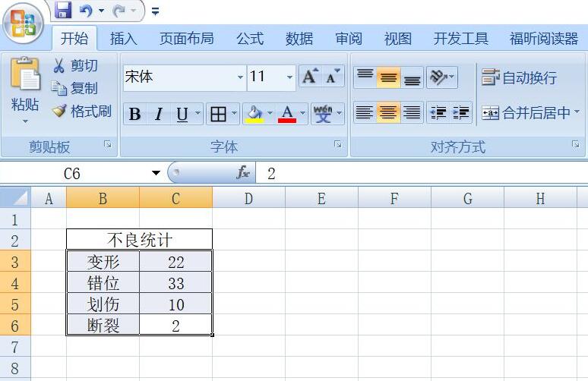Increase font size with large A
Image resolution: width=588 pixels, height=381 pixels.
310,76
